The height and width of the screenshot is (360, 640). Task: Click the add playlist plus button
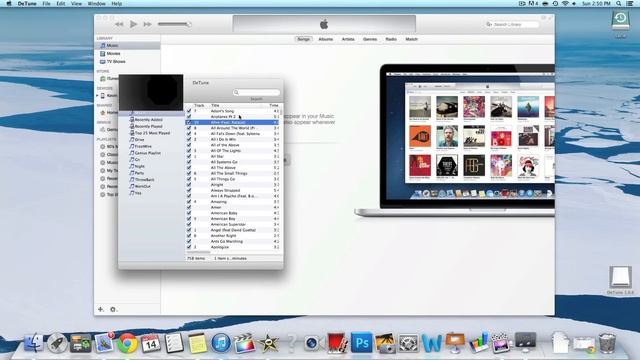100,309
